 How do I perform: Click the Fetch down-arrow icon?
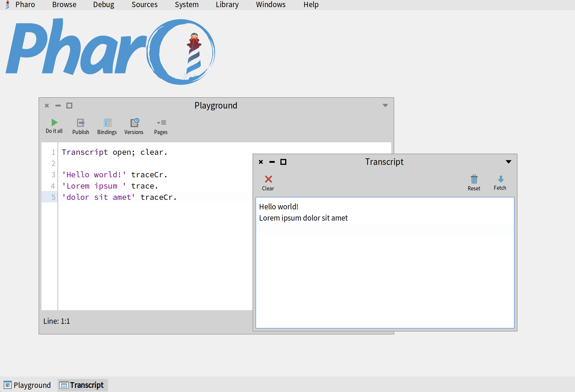(500, 179)
